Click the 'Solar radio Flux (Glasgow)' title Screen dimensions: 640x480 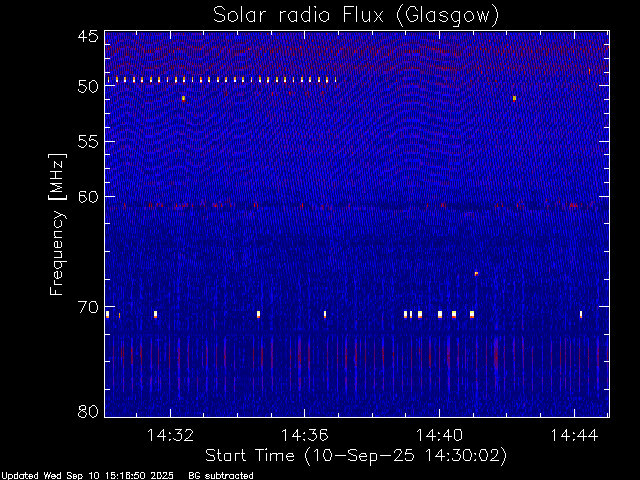tap(356, 16)
